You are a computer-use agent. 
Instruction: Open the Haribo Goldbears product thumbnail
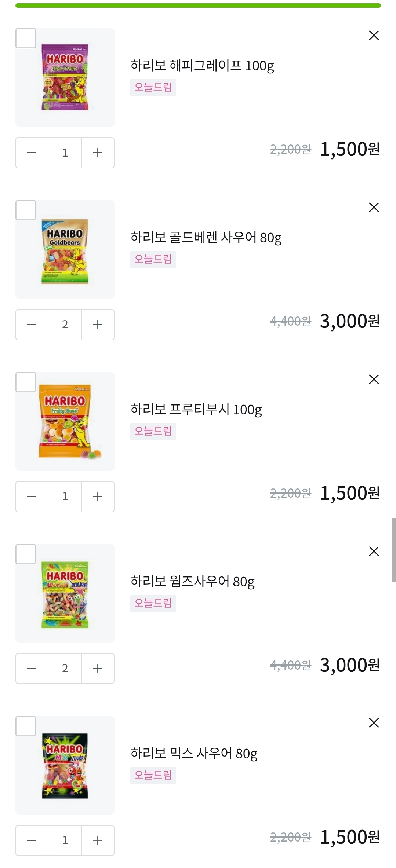pyautogui.click(x=65, y=249)
